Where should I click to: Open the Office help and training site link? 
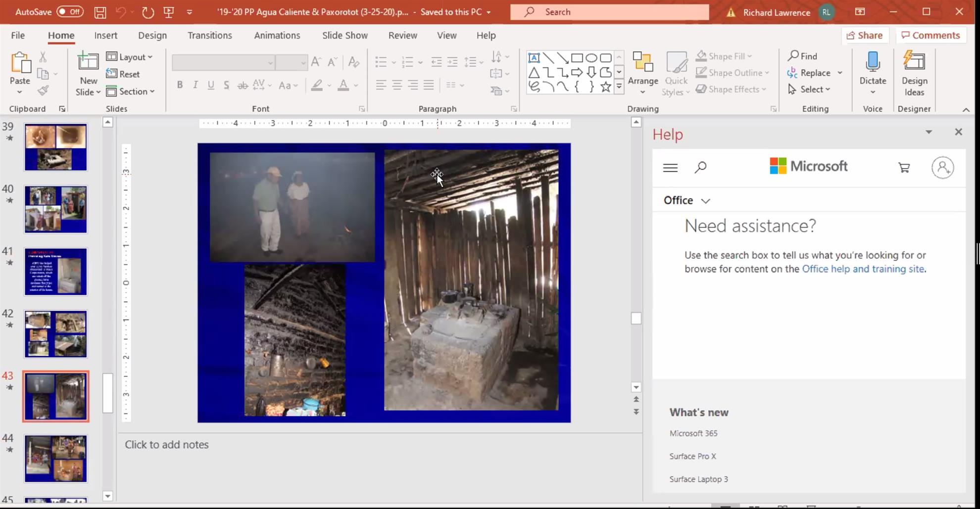(x=863, y=269)
